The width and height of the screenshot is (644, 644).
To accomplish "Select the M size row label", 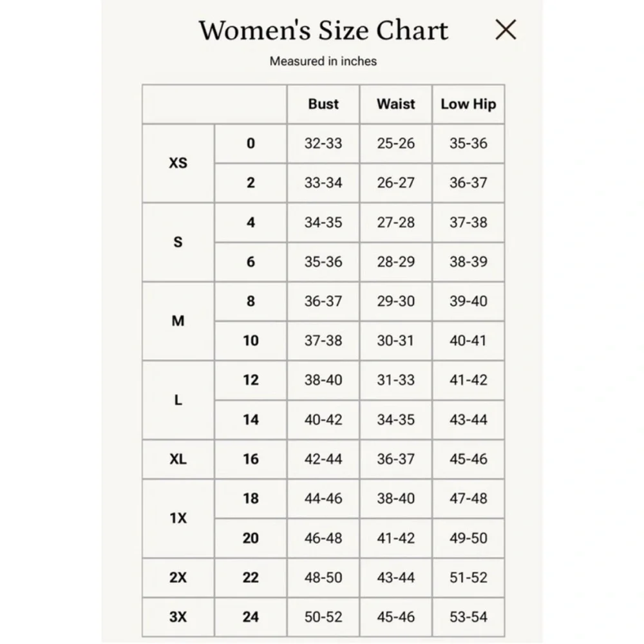I will 178,321.
